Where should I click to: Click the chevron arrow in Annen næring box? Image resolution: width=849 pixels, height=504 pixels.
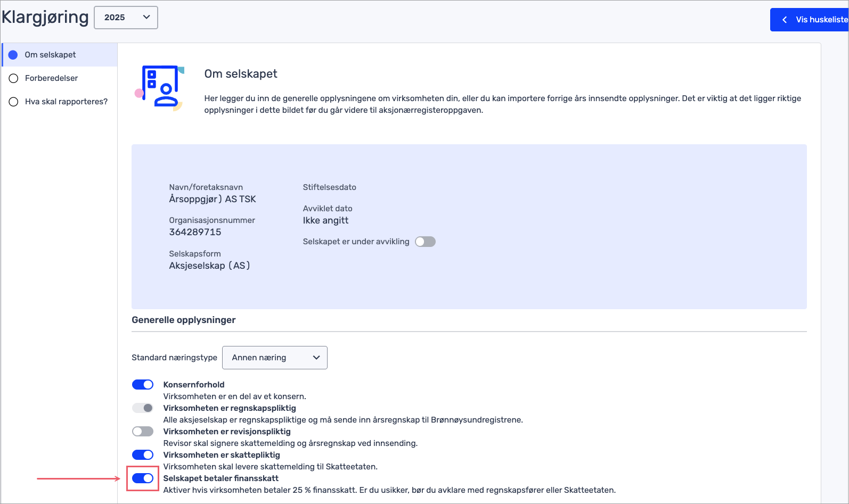tap(316, 358)
